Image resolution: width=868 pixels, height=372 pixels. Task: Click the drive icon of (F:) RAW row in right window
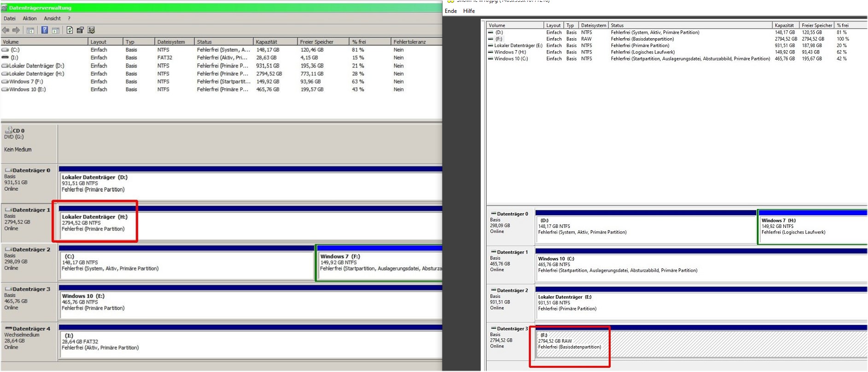coord(490,39)
